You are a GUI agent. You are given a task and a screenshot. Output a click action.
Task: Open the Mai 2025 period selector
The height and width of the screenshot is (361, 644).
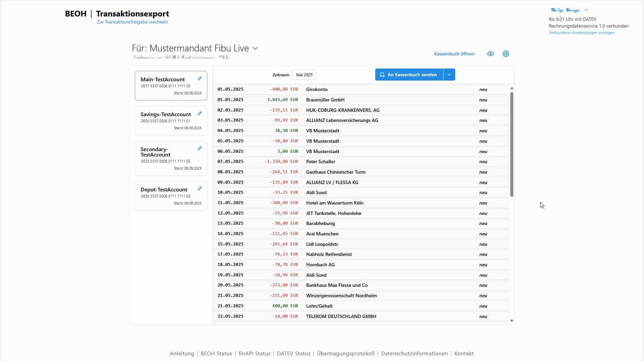pos(304,75)
